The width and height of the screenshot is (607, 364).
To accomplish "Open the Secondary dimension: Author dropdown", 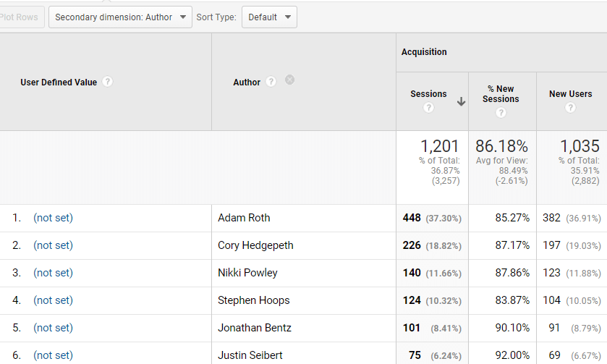I will tap(120, 17).
